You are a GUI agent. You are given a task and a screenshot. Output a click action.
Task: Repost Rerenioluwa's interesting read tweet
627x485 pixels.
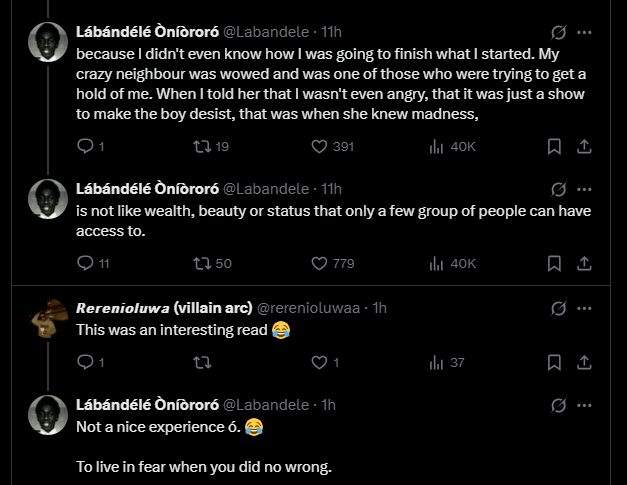click(x=202, y=363)
